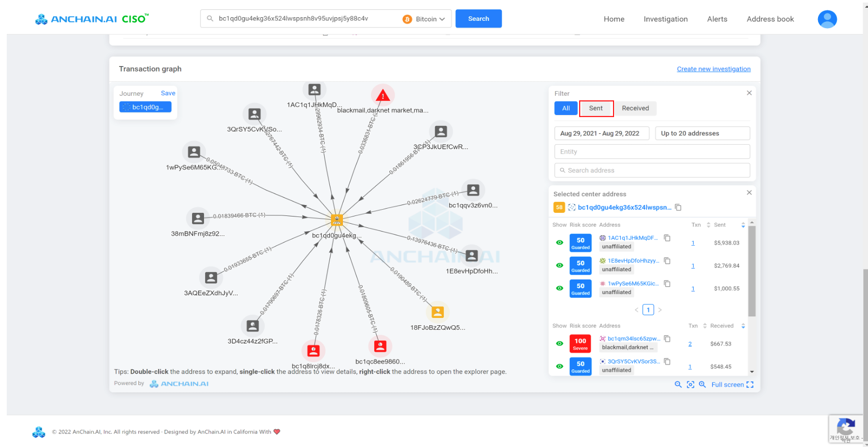Select the 1AC1q1JHkMqD graph node
This screenshot has height=447, width=868.
tap(314, 90)
